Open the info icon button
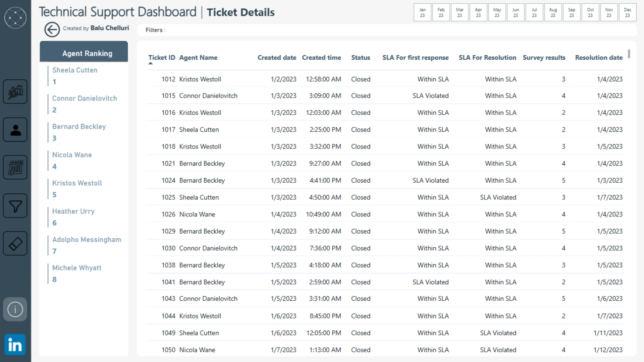The image size is (644, 362). [15, 309]
